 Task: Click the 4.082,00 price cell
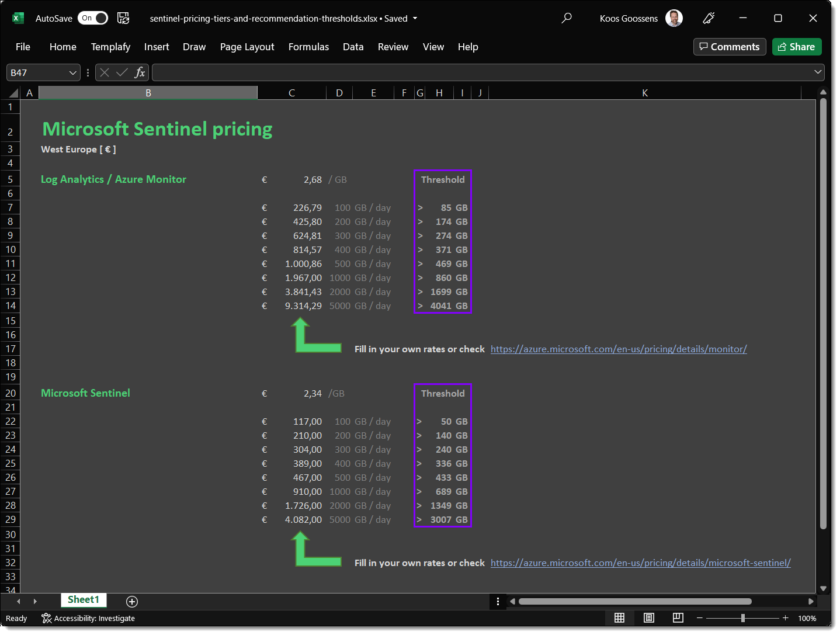(x=292, y=519)
